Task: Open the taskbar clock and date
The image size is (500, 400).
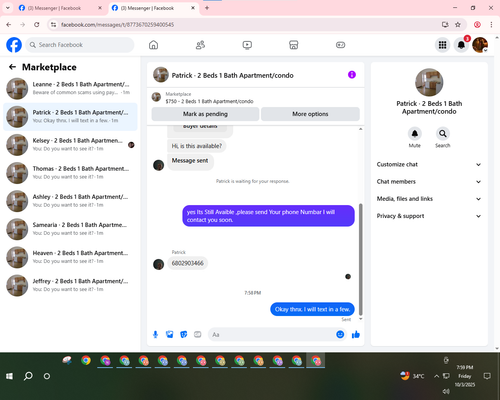Action: point(465,376)
